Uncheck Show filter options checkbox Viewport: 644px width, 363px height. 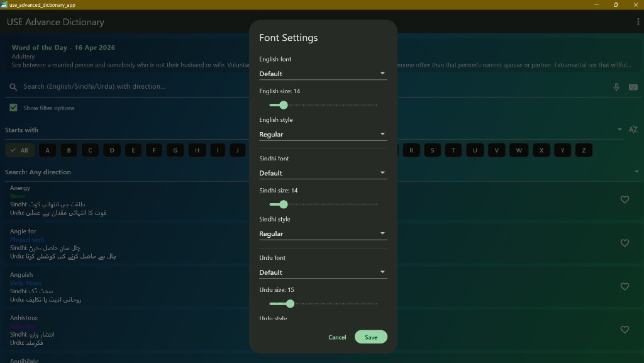(14, 108)
